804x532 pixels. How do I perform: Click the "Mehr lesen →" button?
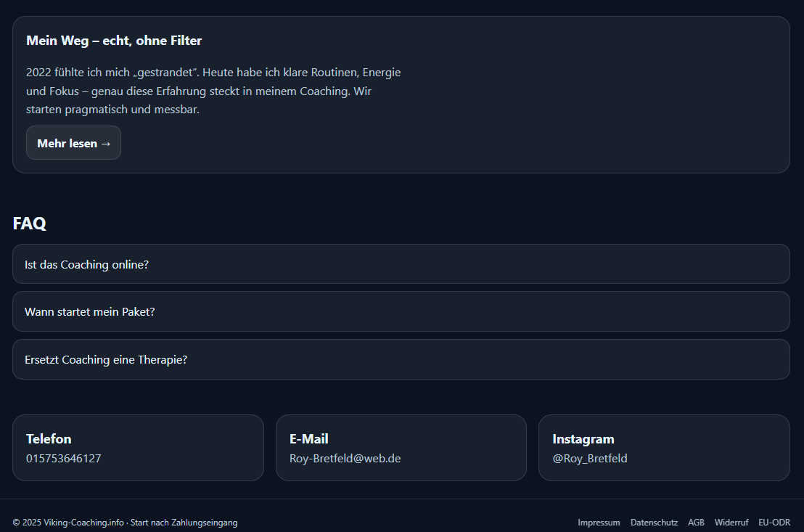point(73,143)
